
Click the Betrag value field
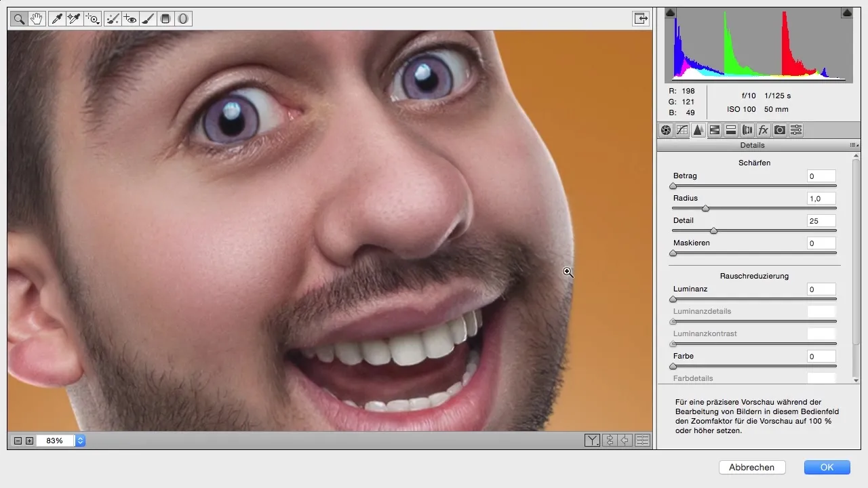click(821, 176)
